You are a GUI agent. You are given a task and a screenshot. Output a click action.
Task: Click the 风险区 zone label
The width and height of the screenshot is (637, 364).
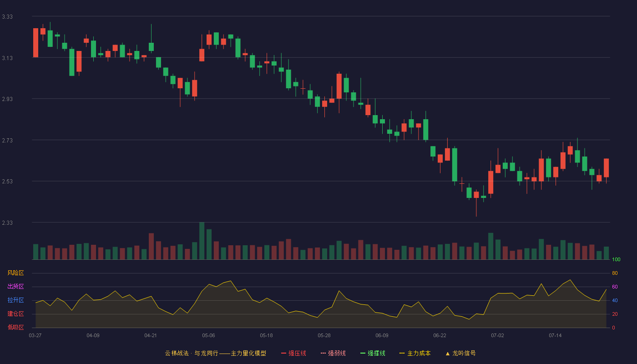15,273
